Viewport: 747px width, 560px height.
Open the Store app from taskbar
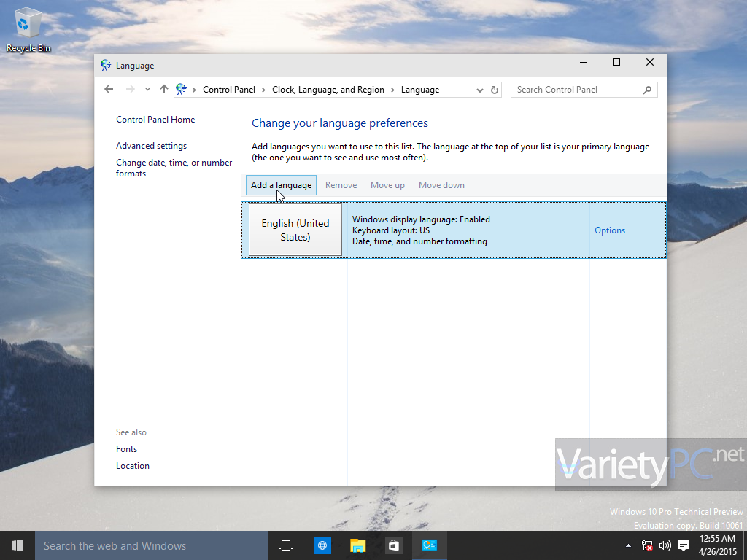393,545
